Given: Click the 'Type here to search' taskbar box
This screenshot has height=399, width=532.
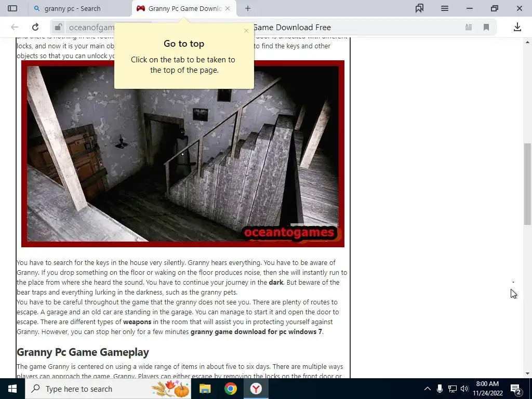Looking at the screenshot, I should (x=108, y=389).
